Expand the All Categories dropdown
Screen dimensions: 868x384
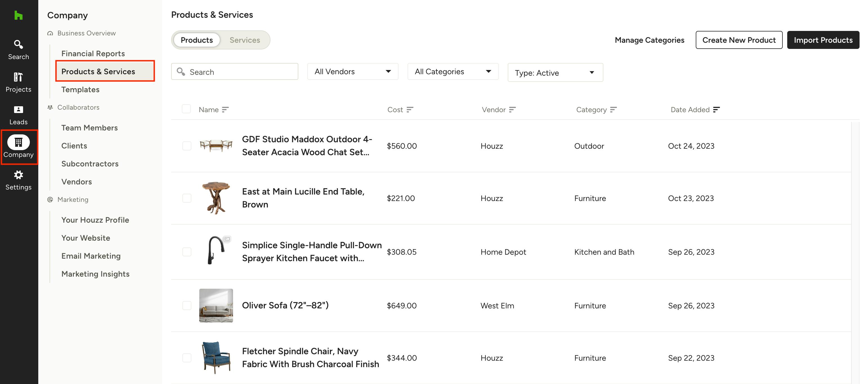(x=453, y=72)
